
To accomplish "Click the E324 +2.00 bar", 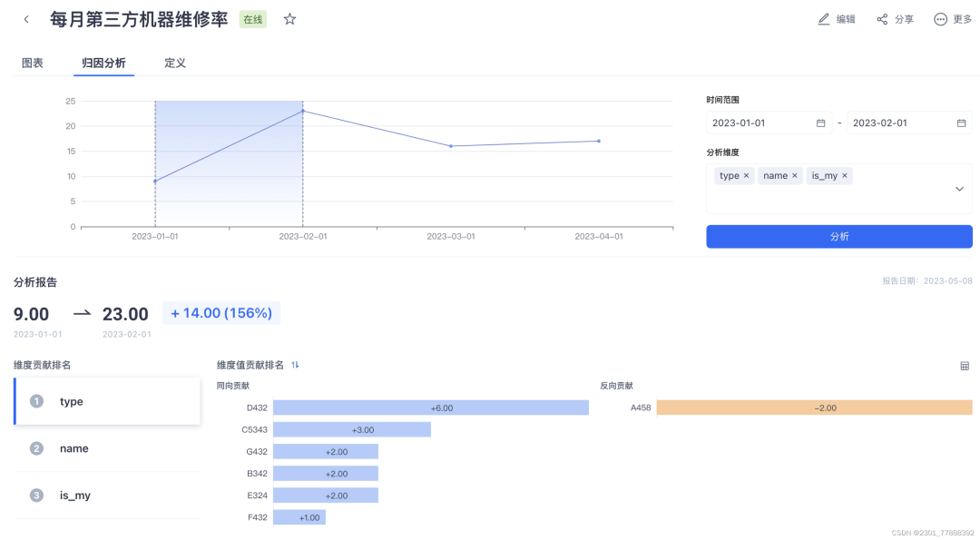I will coord(326,495).
